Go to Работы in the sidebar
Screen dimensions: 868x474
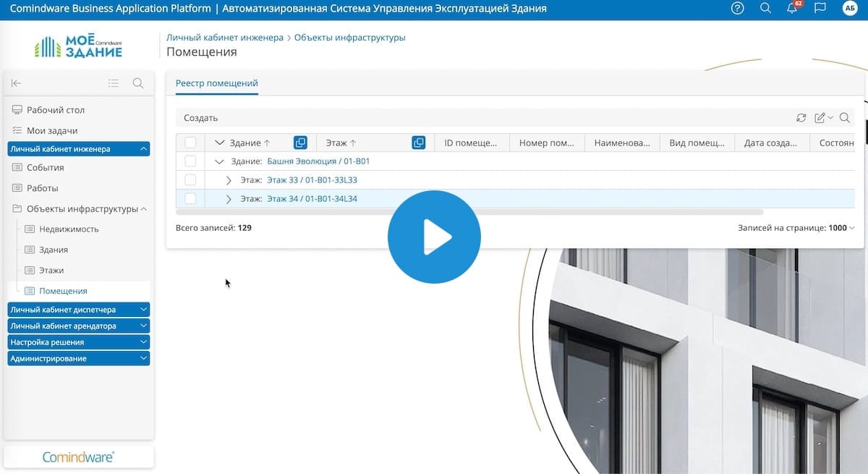pyautogui.click(x=43, y=188)
